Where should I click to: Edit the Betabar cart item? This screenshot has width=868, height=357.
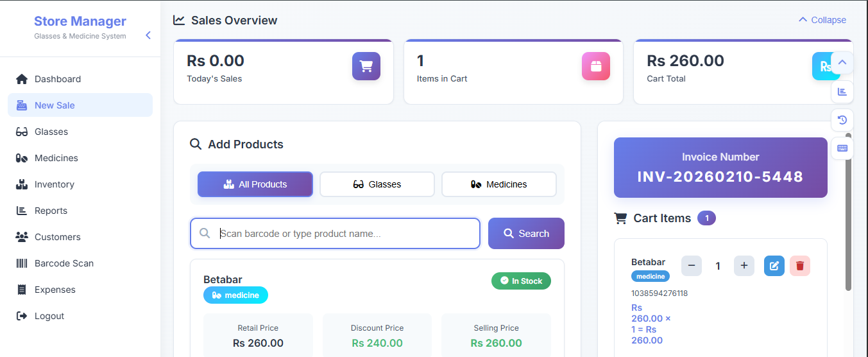point(774,266)
